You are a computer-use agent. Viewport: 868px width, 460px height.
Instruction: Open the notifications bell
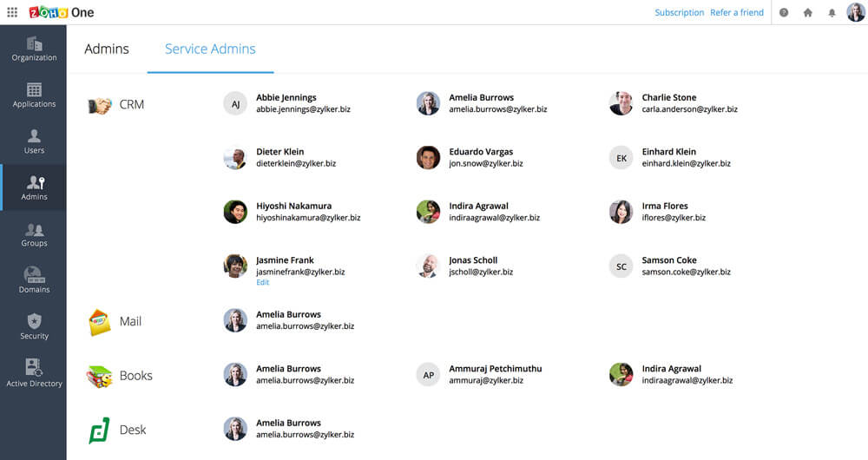(x=832, y=13)
